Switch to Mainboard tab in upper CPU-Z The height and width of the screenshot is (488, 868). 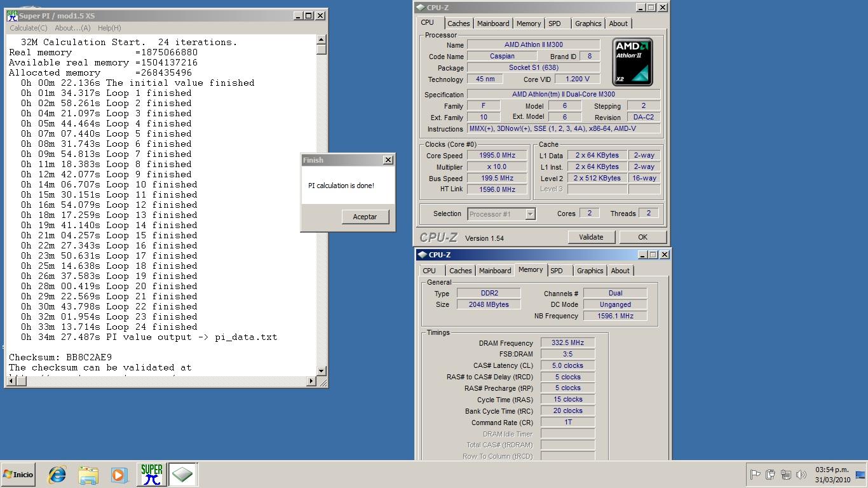pyautogui.click(x=493, y=24)
